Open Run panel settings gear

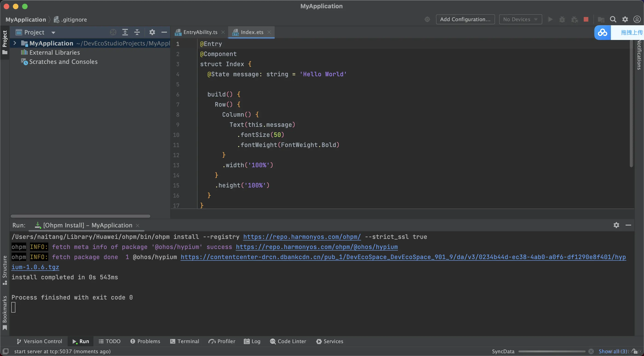pos(616,225)
